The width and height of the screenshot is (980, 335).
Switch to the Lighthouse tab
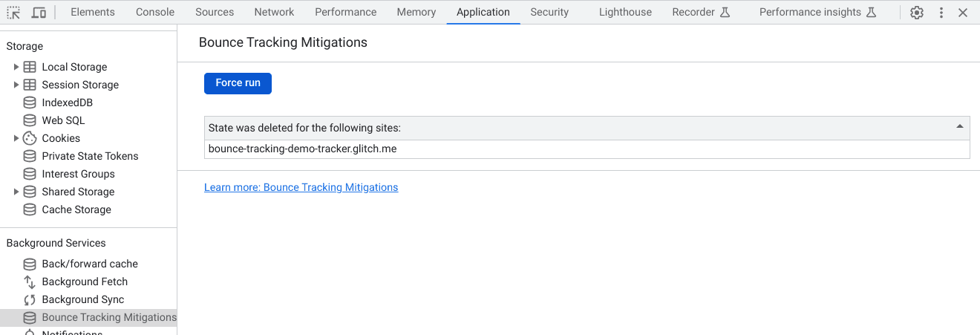click(x=625, y=13)
